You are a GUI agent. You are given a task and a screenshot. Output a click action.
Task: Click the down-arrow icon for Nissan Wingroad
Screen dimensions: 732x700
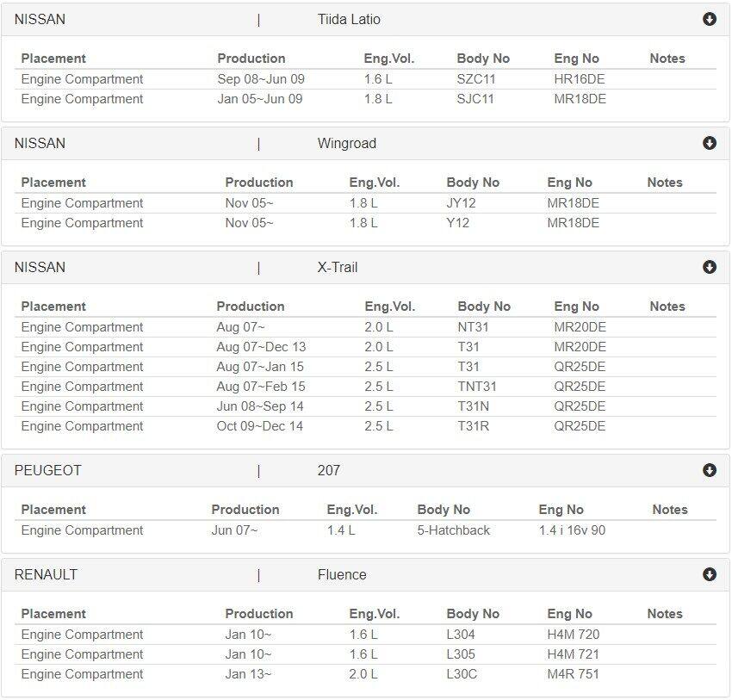coord(709,143)
